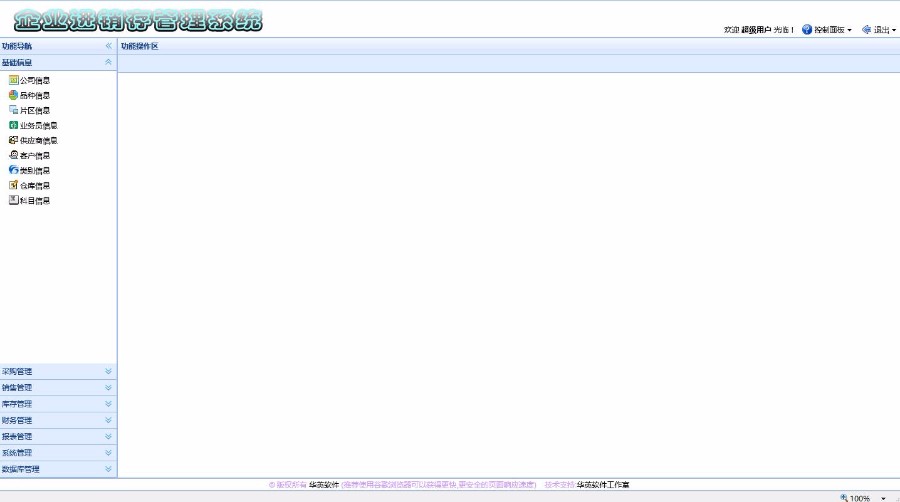The image size is (900, 502).
Task: Collapse the 基础信息 section
Action: (x=108, y=62)
